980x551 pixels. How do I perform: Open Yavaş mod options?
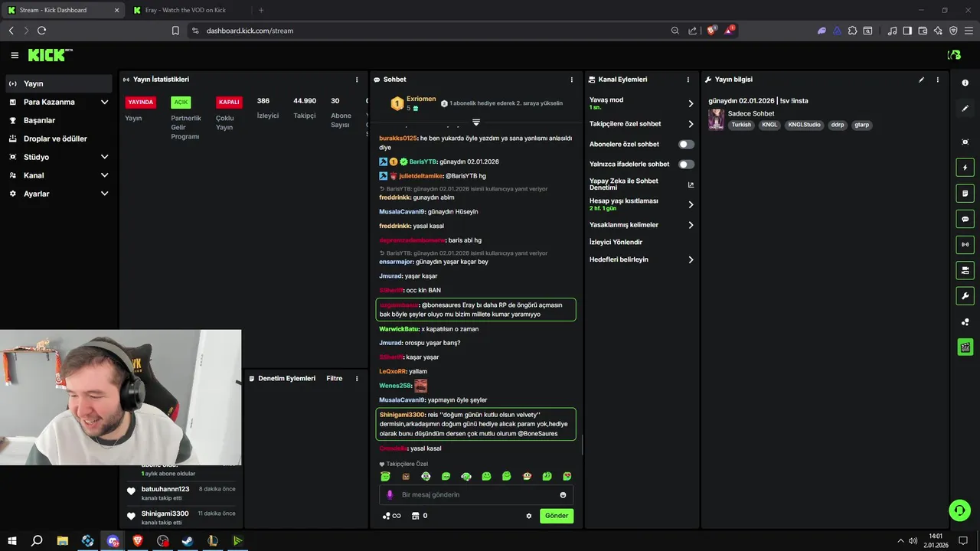642,103
